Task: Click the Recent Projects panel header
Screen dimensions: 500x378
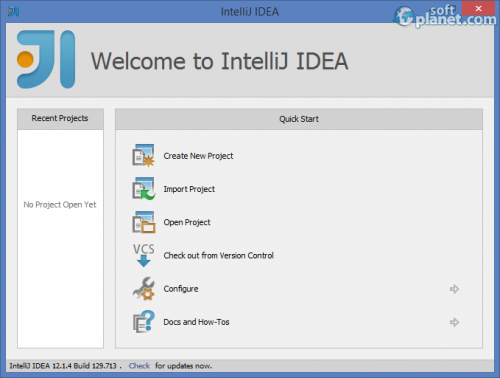Action: pyautogui.click(x=60, y=119)
